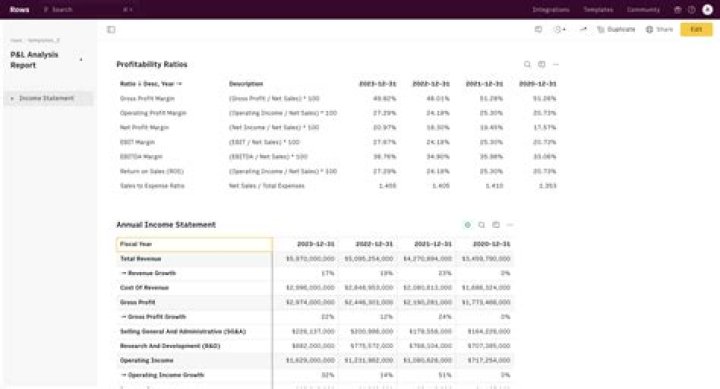Click the chart trend icon in toolbar
720x389 pixels.
(583, 29)
